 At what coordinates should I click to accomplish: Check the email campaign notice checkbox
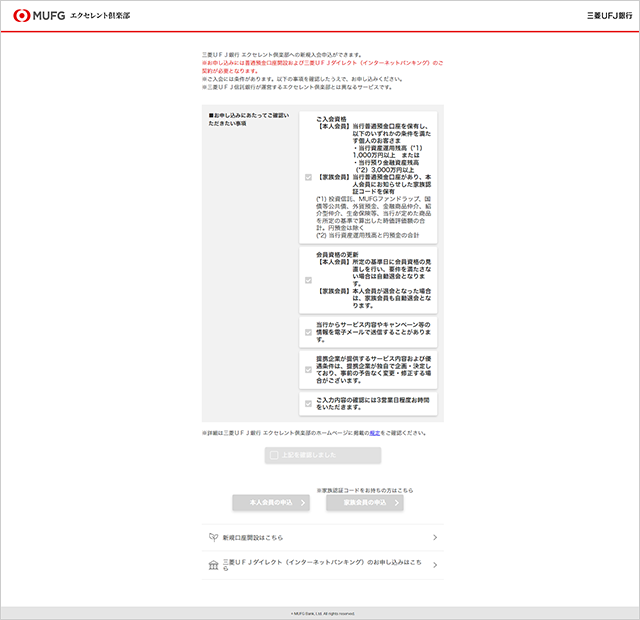309,330
